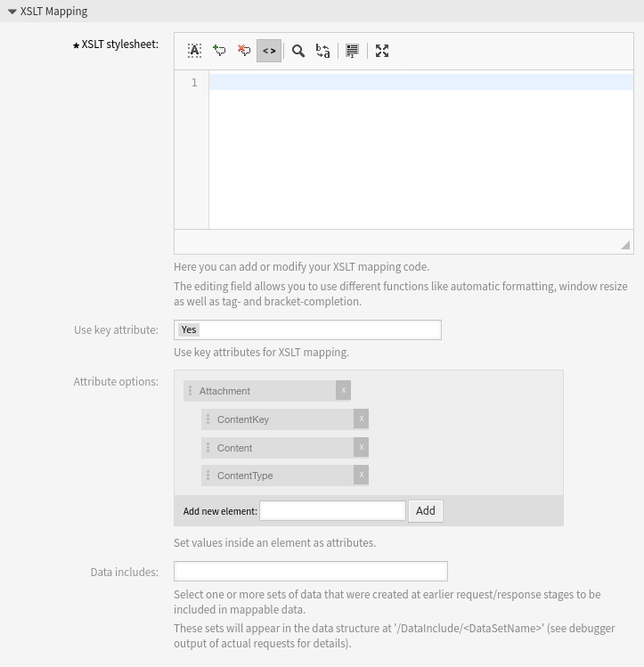
Task: Click the editor resize handle corner
Action: (x=625, y=245)
